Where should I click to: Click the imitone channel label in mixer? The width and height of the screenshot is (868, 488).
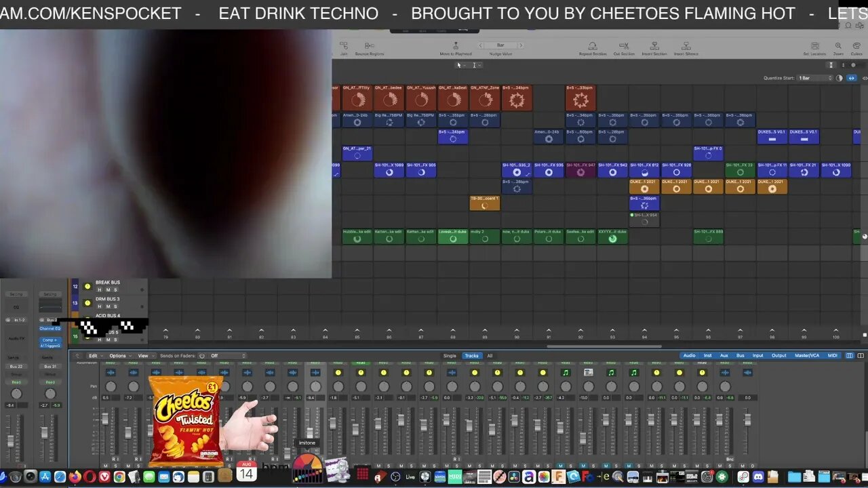[x=307, y=443]
